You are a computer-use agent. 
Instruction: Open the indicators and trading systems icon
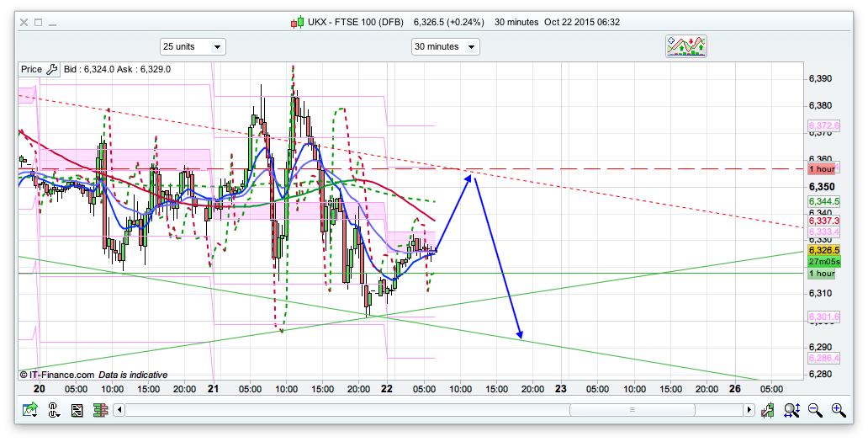click(x=685, y=46)
